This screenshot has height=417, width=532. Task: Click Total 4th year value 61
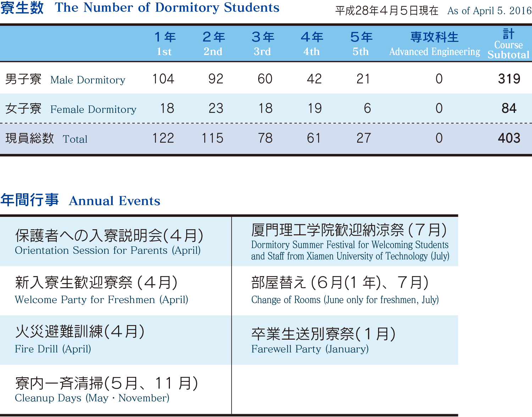tap(314, 138)
